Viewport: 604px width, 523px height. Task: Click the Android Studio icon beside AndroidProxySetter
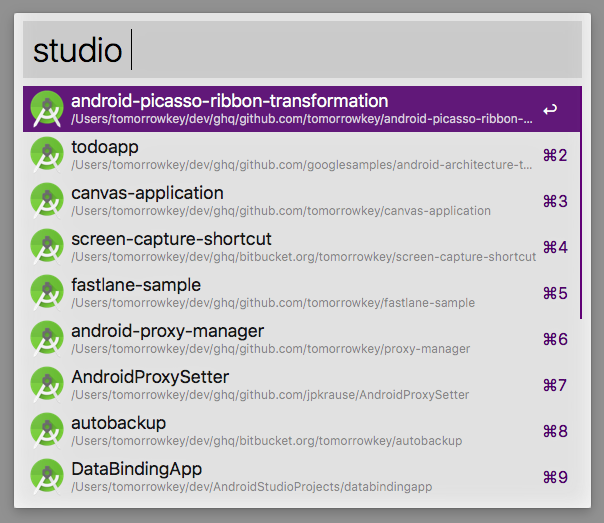[46, 385]
